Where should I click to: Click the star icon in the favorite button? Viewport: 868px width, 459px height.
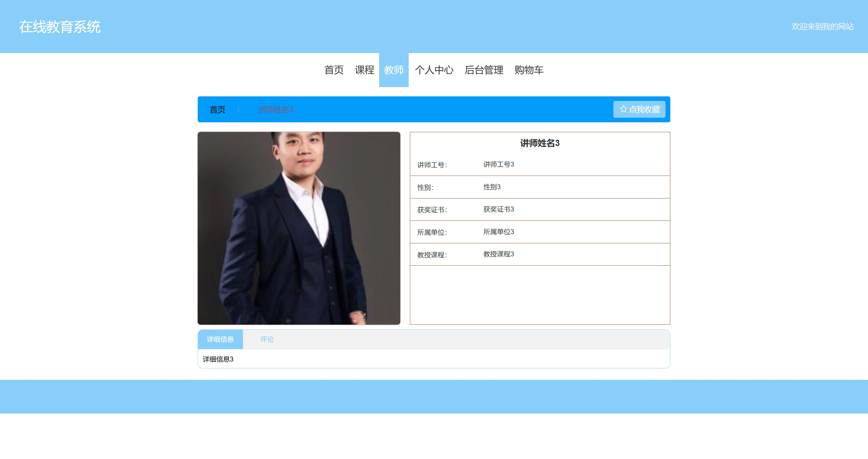point(623,109)
